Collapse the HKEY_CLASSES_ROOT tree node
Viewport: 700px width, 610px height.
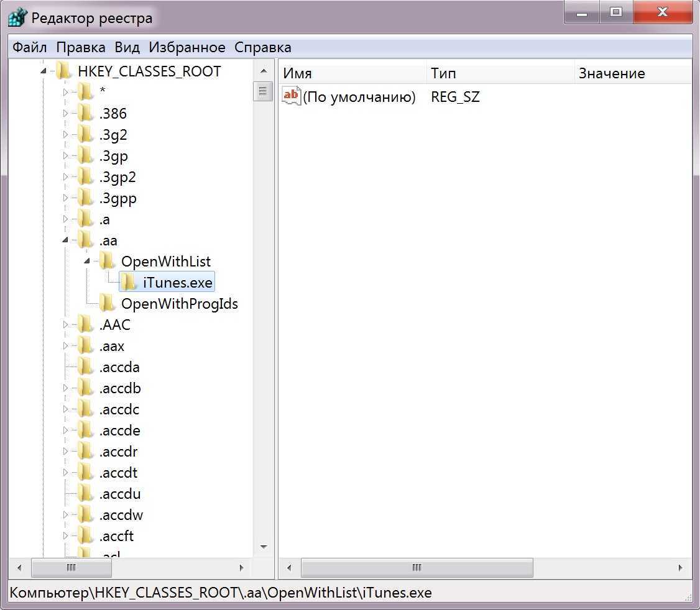[x=44, y=71]
